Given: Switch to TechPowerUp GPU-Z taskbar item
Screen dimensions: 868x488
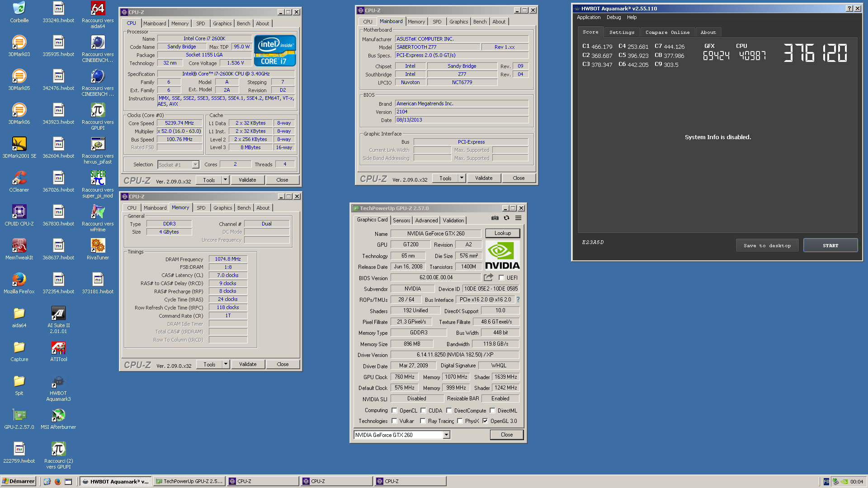Looking at the screenshot, I should click(x=189, y=481).
